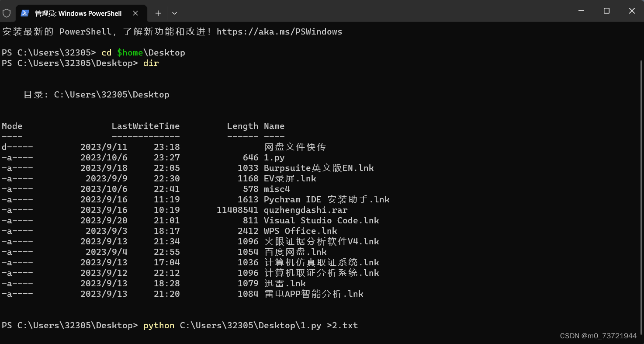Restore the terminal window size
This screenshot has width=644, height=344.
(606, 11)
